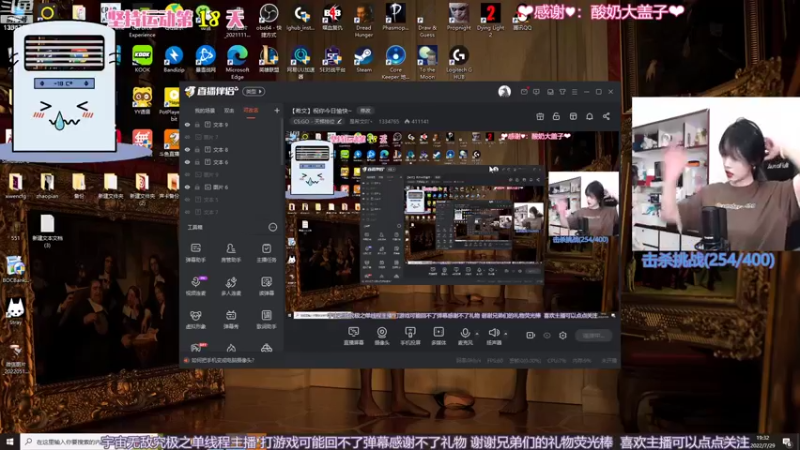Open the 虚拟形象 virtual avatar tool
Image resolution: width=800 pixels, height=450 pixels.
point(195,319)
